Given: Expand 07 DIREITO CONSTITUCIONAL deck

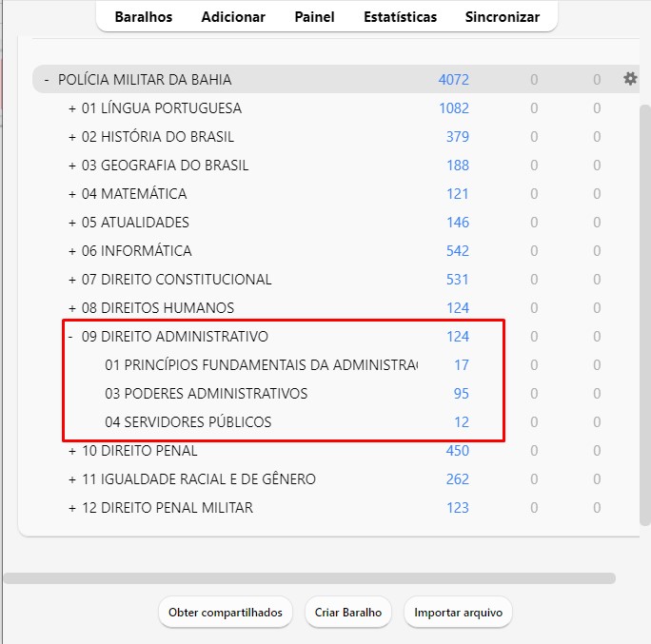Looking at the screenshot, I should tap(72, 280).
